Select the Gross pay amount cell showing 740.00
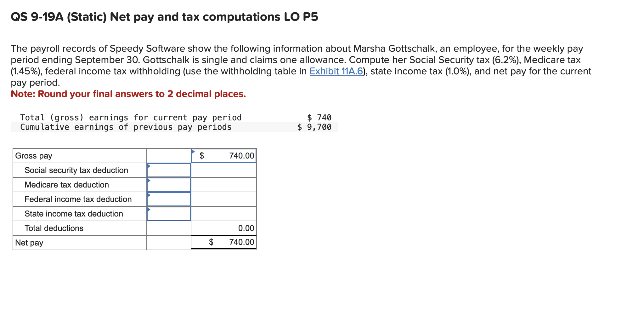644x312 pixels. pyautogui.click(x=223, y=155)
